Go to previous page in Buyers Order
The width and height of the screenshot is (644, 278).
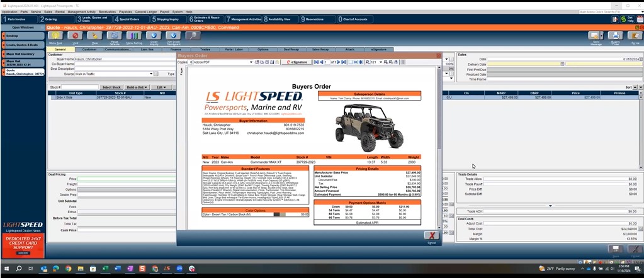(321, 62)
